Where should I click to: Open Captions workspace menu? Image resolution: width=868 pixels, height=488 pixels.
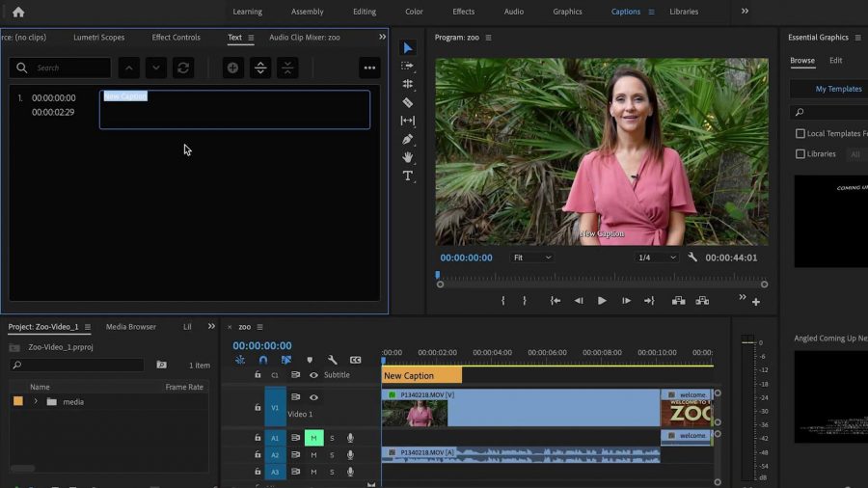652,12
